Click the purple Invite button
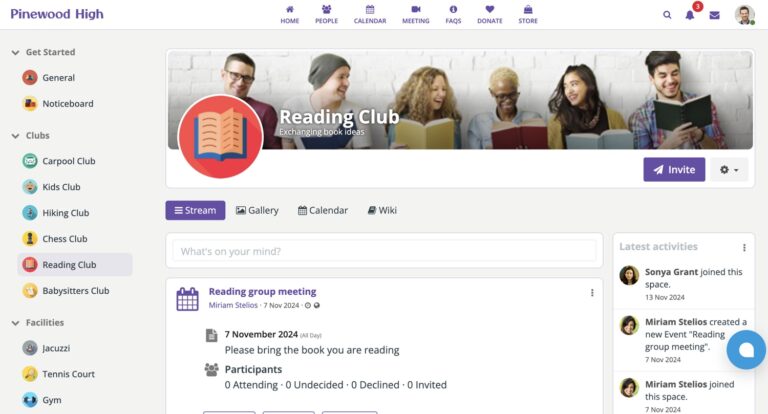The height and width of the screenshot is (414, 768). click(674, 170)
